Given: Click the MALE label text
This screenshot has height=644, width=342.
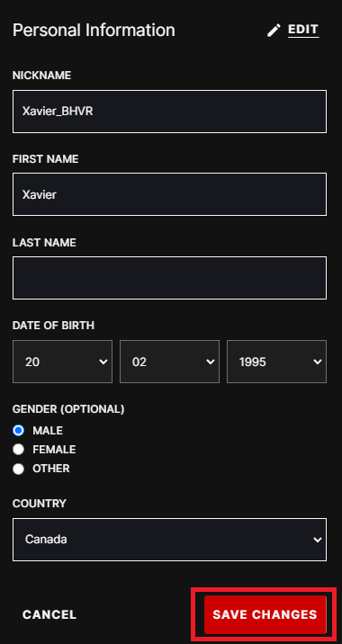Looking at the screenshot, I should click(48, 431).
